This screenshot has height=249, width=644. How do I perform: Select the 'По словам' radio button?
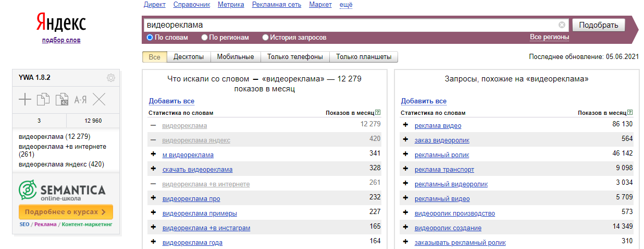pyautogui.click(x=150, y=38)
